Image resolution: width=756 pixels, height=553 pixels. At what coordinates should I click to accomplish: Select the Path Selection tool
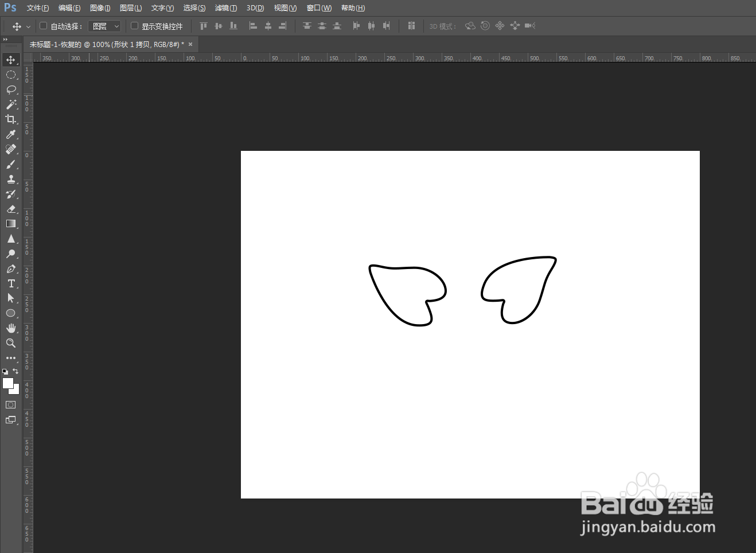click(x=11, y=298)
